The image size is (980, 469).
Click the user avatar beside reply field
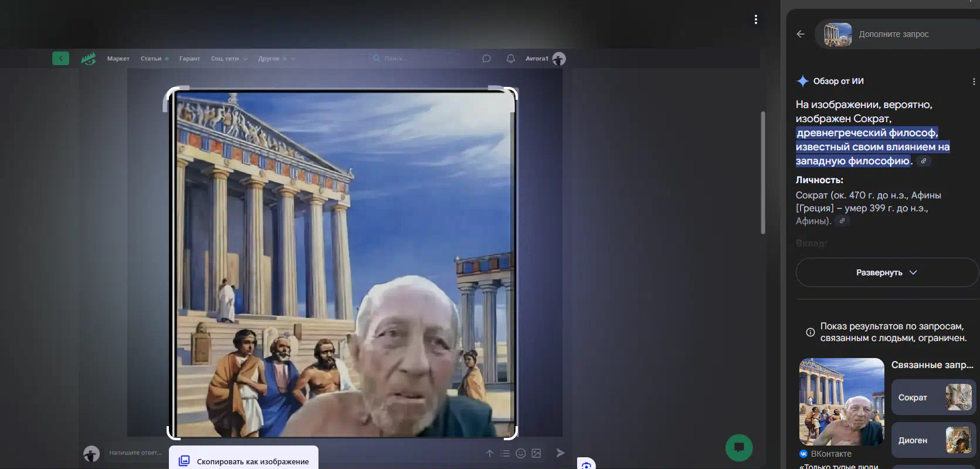91,454
